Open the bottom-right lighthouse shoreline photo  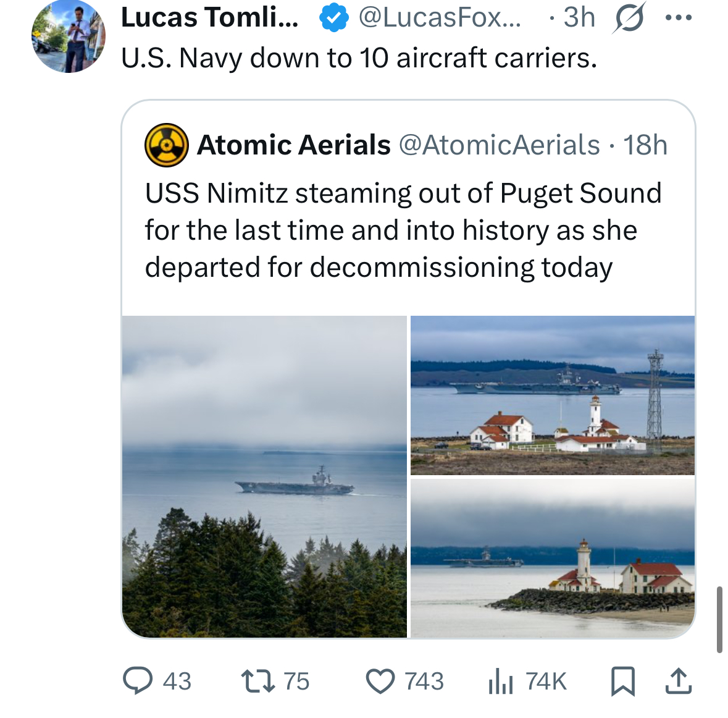(x=552, y=558)
